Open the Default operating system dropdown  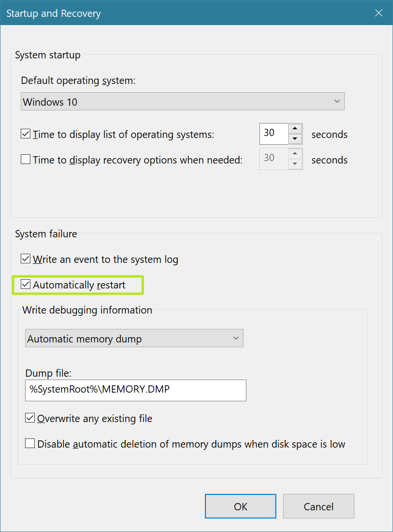(182, 101)
